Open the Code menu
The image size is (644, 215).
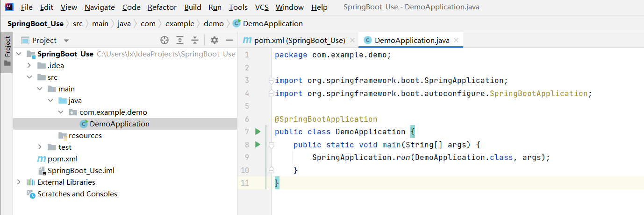point(131,7)
